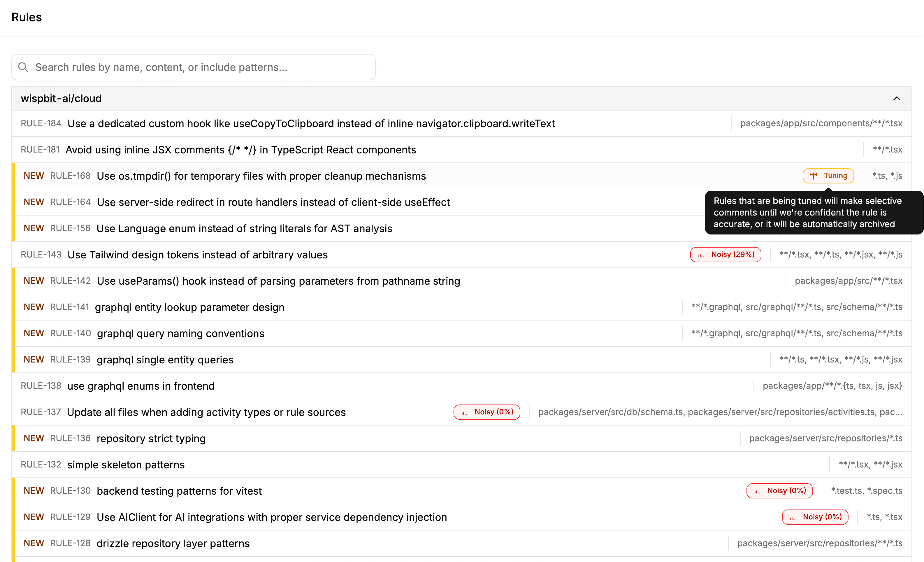
Task: Open RULE-141 graphql entity lookup rule
Action: 189,307
